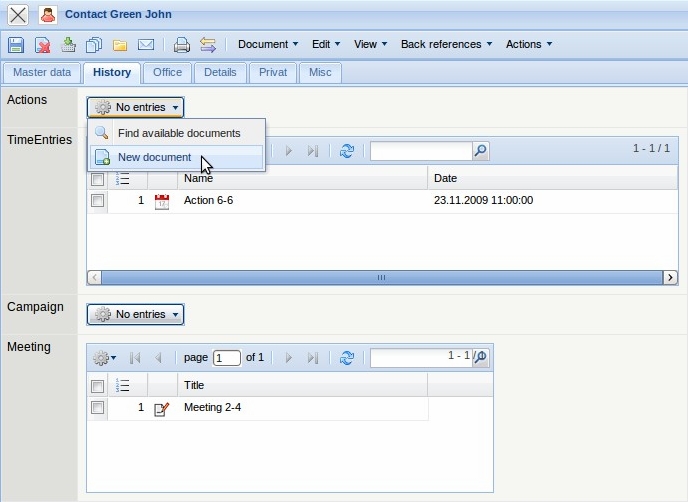Open the Action 6-6 entry
The width and height of the screenshot is (688, 502).
coord(208,201)
